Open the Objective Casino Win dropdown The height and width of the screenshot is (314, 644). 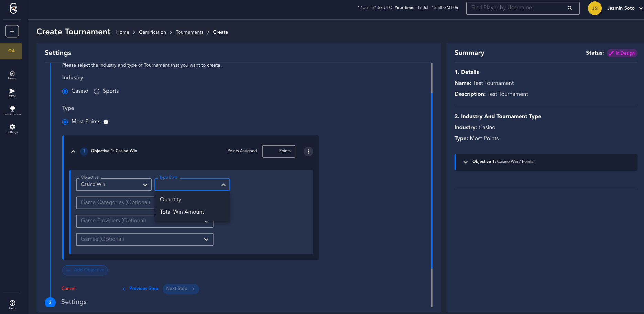click(x=113, y=185)
